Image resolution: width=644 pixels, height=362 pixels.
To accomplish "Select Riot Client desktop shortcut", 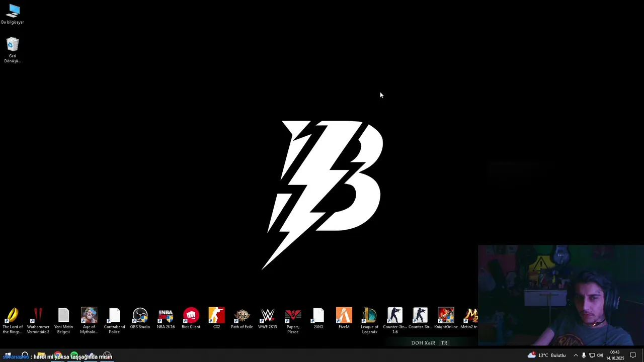I will point(191,319).
